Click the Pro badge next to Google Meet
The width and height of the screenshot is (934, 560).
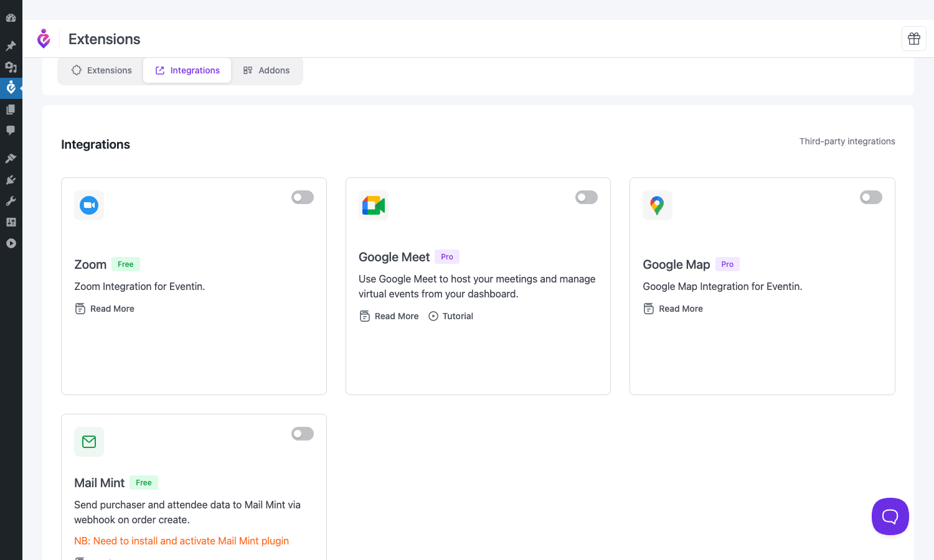tap(447, 257)
